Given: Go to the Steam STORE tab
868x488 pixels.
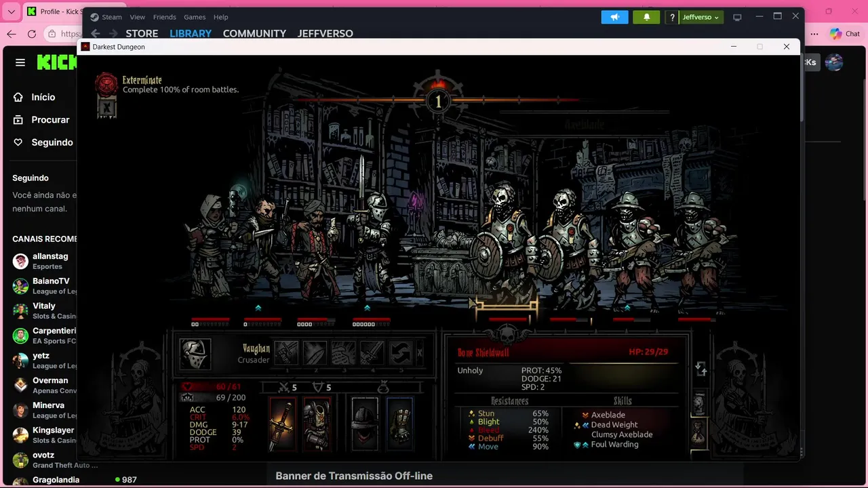Looking at the screenshot, I should pos(142,33).
